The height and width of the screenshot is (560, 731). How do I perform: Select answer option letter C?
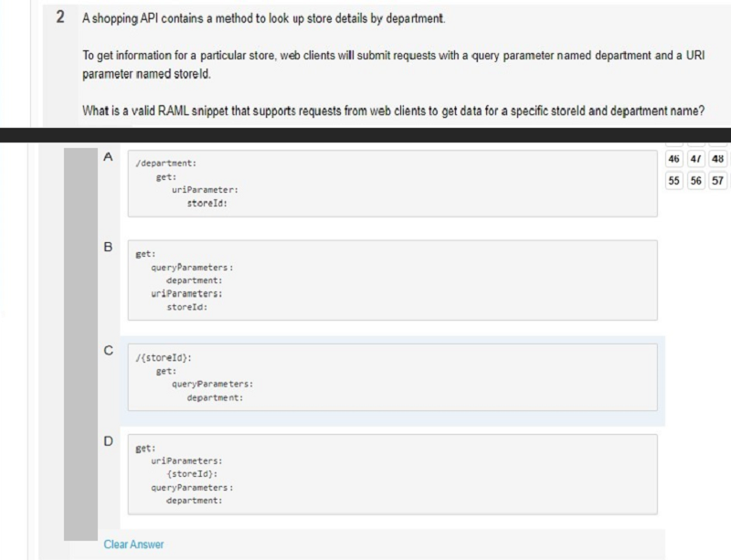(108, 350)
